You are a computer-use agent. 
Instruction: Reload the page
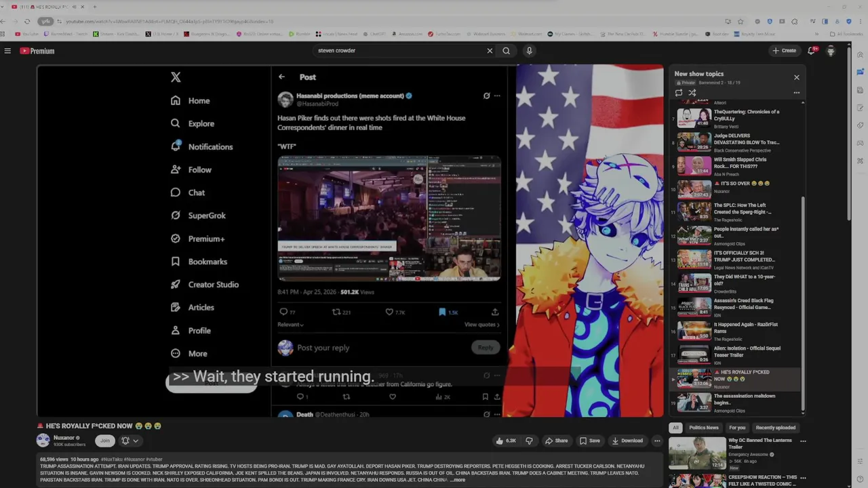click(27, 21)
